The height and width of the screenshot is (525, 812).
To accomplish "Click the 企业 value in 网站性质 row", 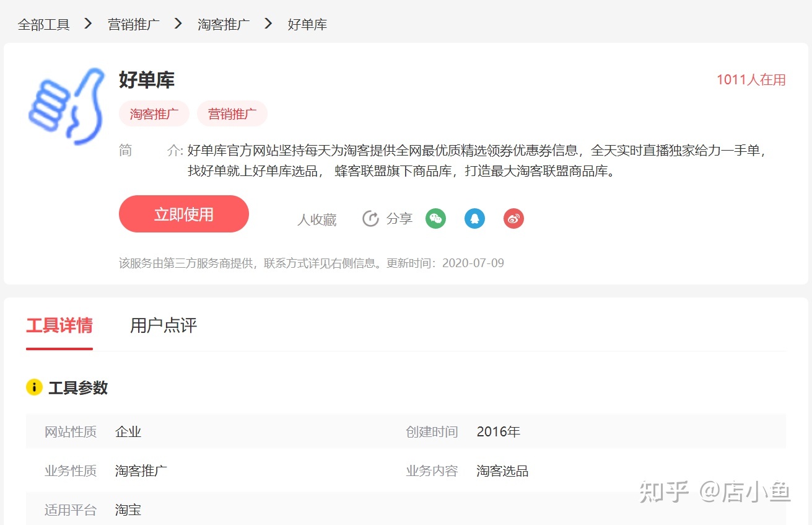I will [128, 431].
